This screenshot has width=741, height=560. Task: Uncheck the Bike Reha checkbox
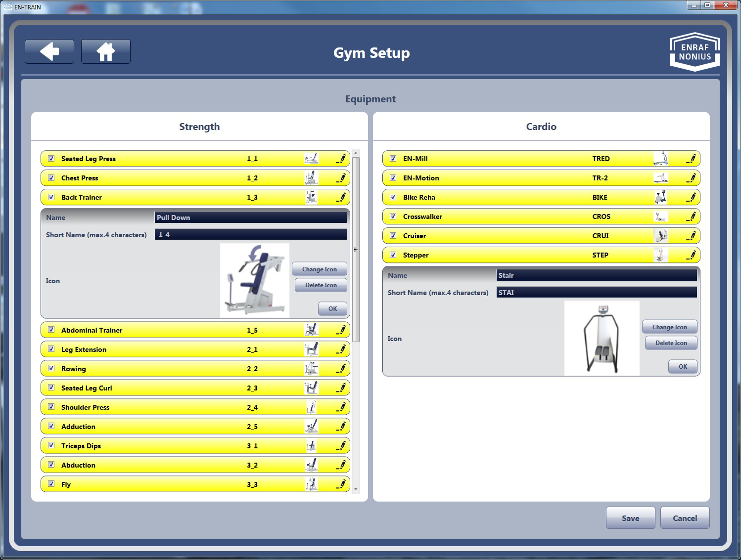pos(393,197)
